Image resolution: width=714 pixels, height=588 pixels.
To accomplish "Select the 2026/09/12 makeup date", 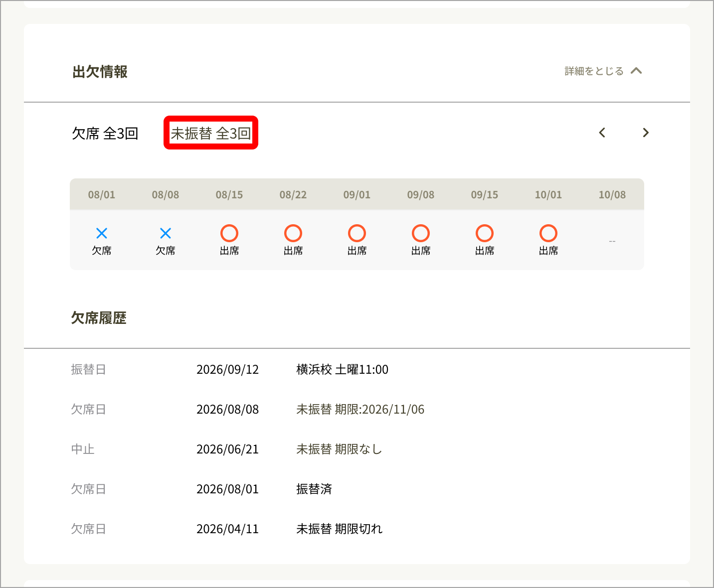I will click(x=227, y=369).
